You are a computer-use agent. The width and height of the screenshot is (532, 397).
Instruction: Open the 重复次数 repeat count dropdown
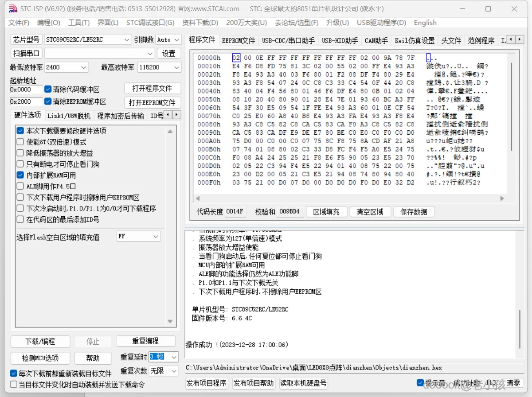(x=174, y=371)
